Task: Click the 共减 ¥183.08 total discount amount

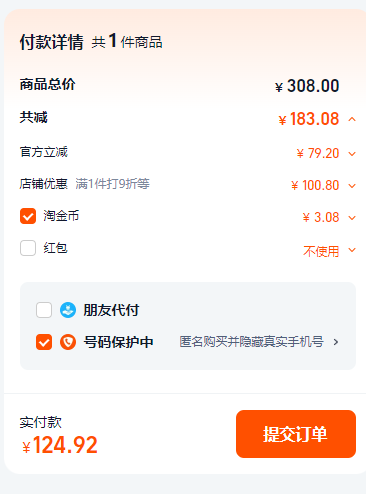Action: (309, 119)
